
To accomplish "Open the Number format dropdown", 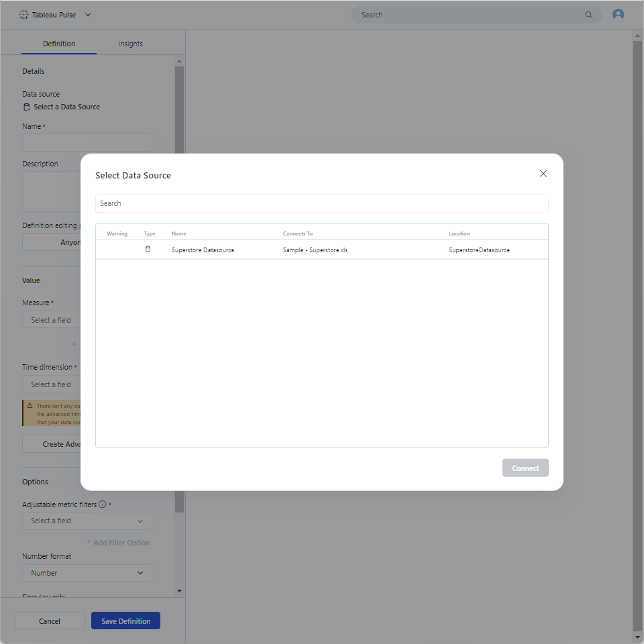I will point(87,573).
